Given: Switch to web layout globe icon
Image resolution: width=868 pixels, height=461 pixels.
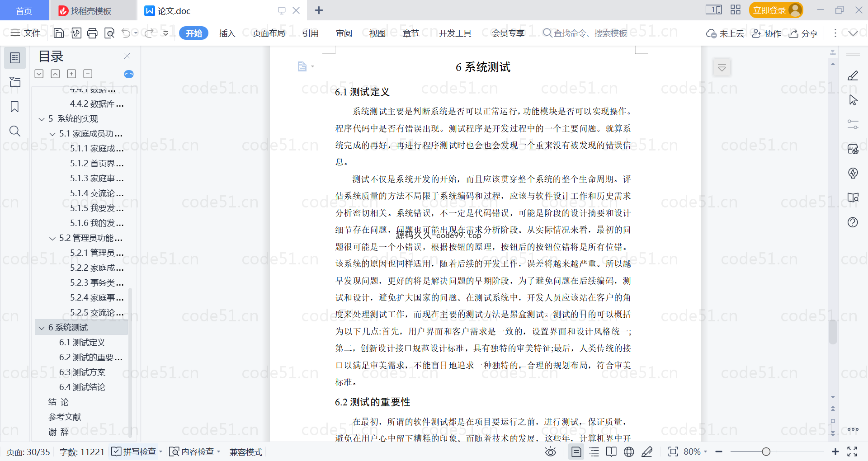Looking at the screenshot, I should pyautogui.click(x=629, y=452).
